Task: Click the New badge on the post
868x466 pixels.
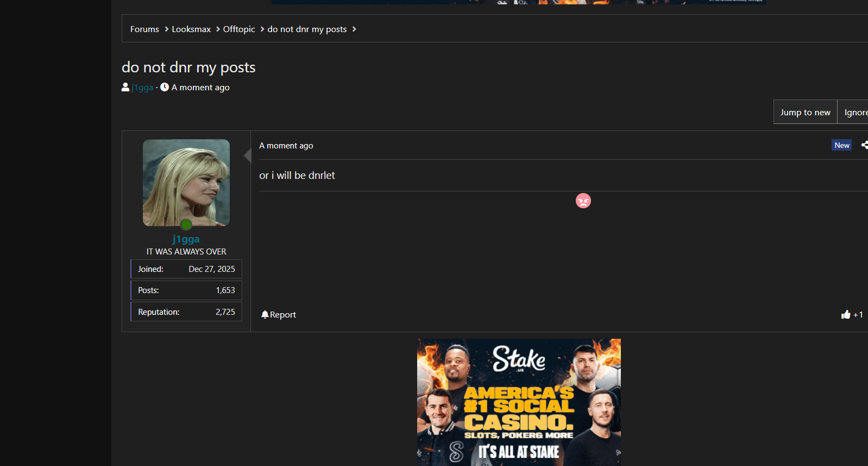Action: tap(842, 145)
